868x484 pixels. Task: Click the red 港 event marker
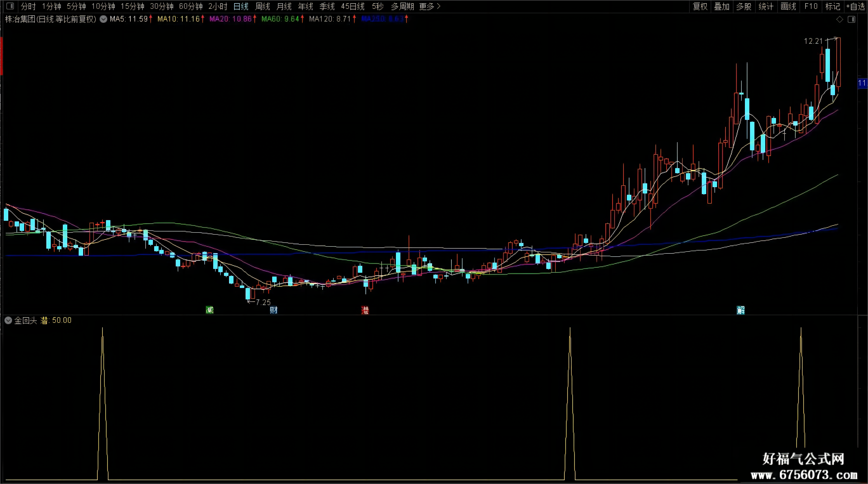(365, 310)
